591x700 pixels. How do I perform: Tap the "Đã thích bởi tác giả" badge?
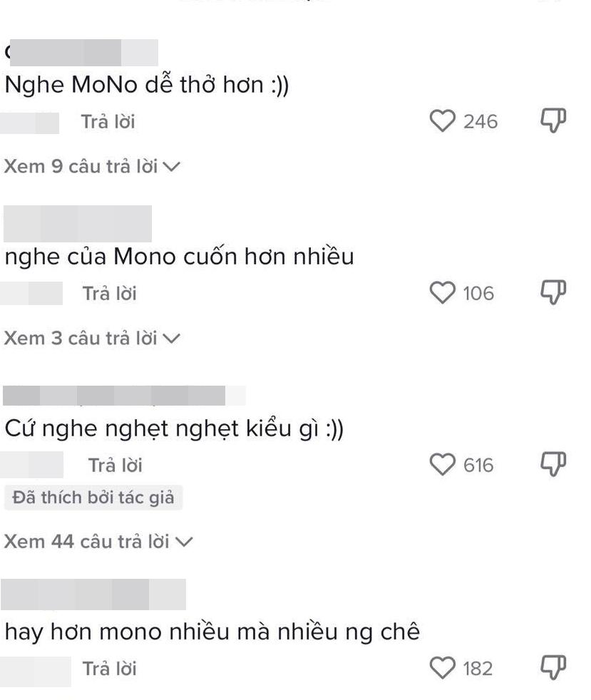coord(93,498)
